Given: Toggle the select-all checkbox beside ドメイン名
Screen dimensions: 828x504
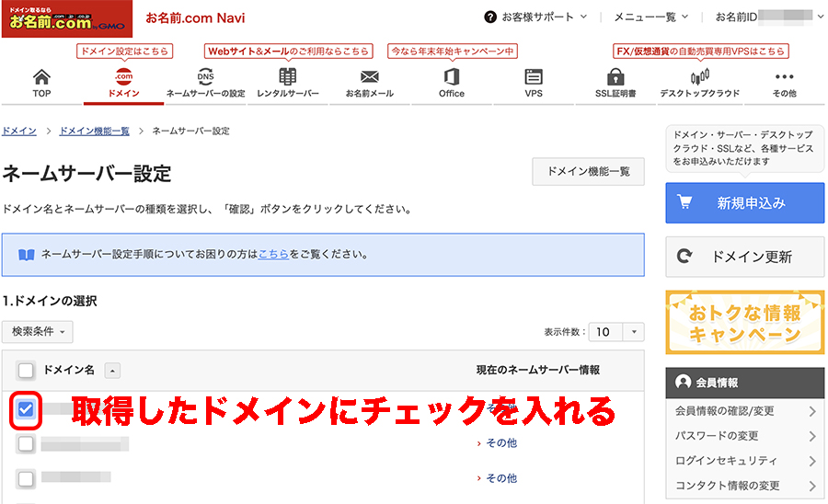Looking at the screenshot, I should pyautogui.click(x=26, y=371).
